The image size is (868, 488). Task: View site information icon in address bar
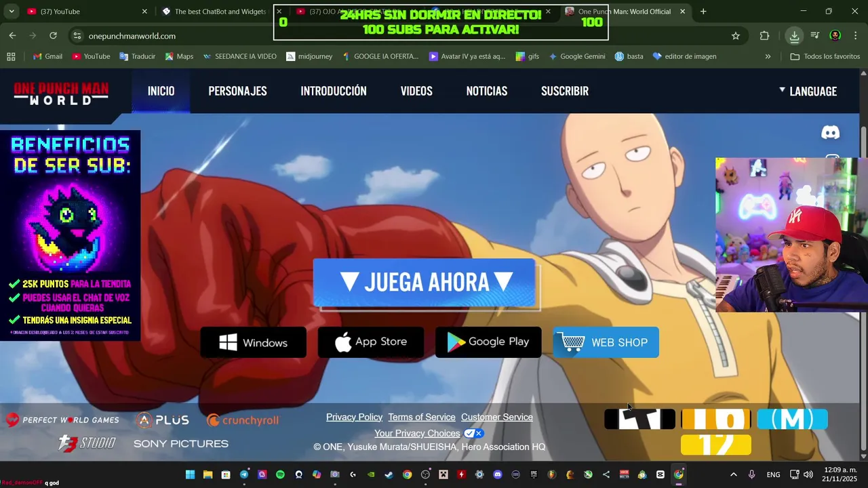pos(77,36)
